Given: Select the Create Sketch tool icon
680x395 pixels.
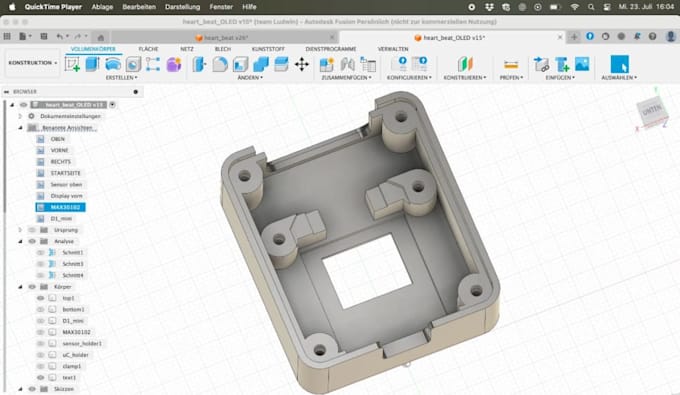Looking at the screenshot, I should (x=72, y=64).
